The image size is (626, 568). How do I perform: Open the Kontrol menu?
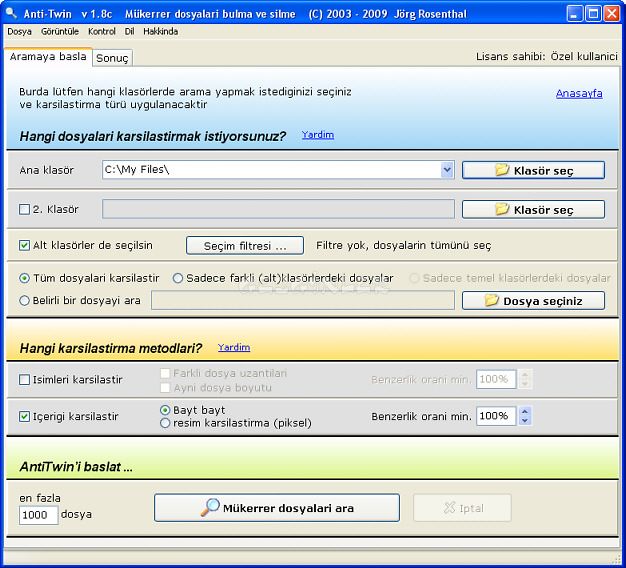pos(102,32)
